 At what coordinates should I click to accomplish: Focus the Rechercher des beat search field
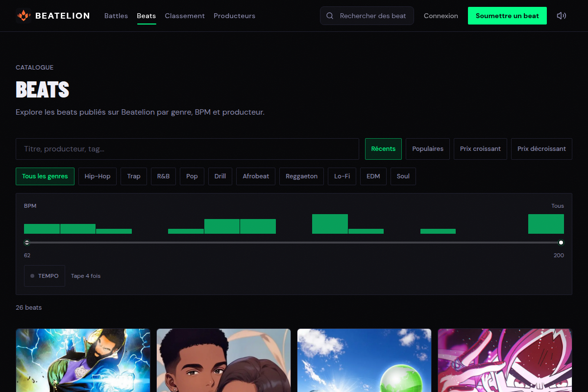[367, 16]
